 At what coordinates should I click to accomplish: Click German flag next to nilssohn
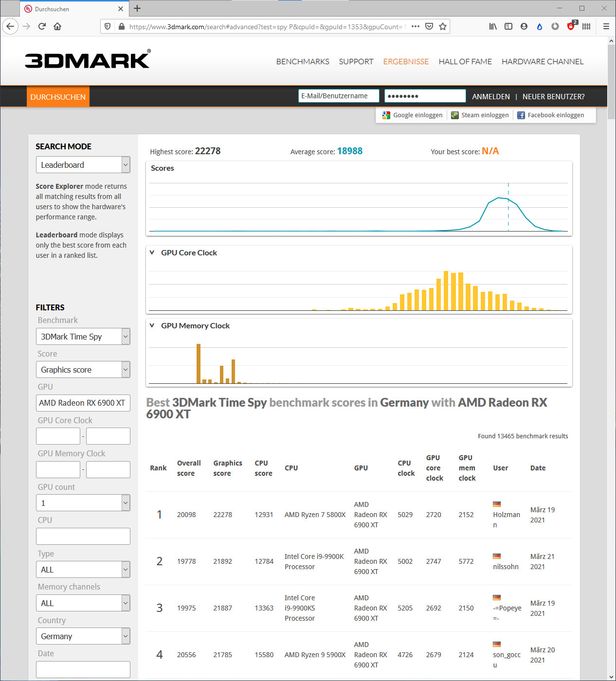[497, 556]
